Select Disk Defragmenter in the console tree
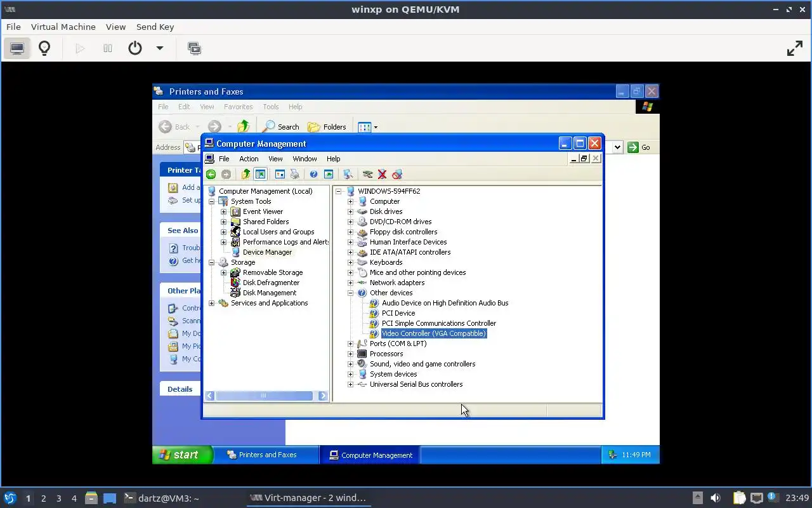 (x=271, y=283)
